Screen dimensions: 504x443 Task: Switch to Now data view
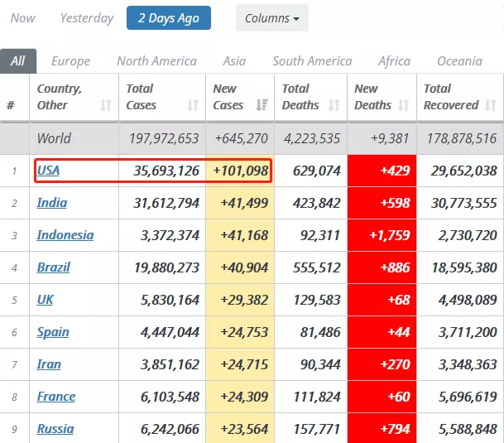click(23, 18)
